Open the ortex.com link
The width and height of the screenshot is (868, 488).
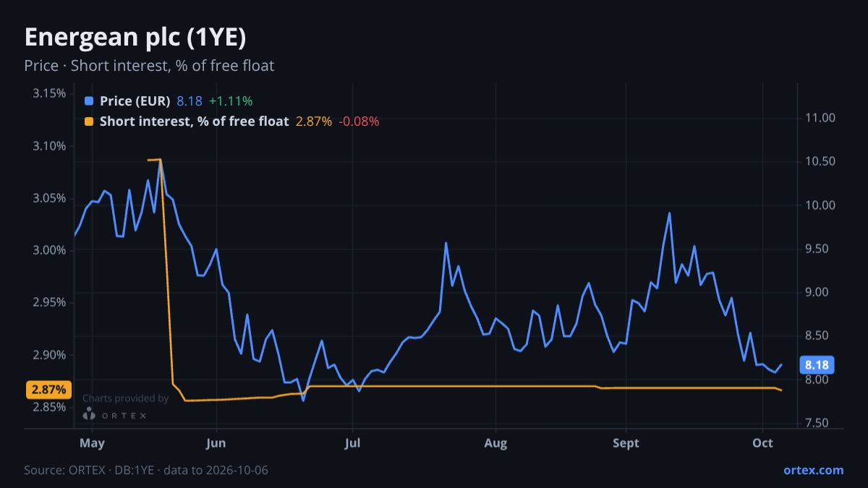coord(814,470)
